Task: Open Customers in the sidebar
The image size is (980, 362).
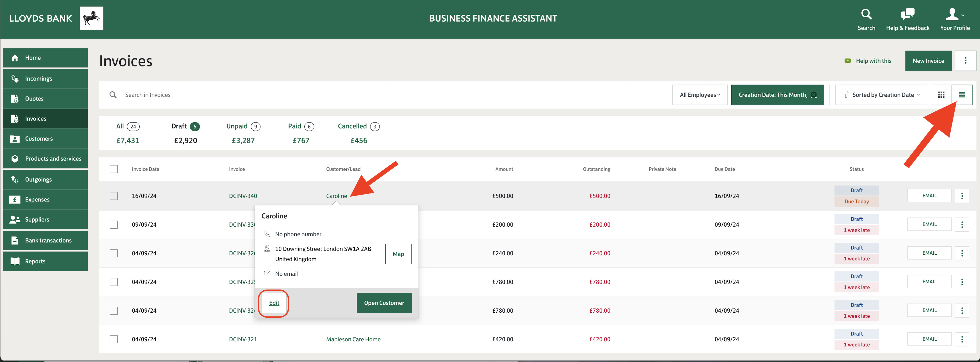Action: tap(39, 139)
